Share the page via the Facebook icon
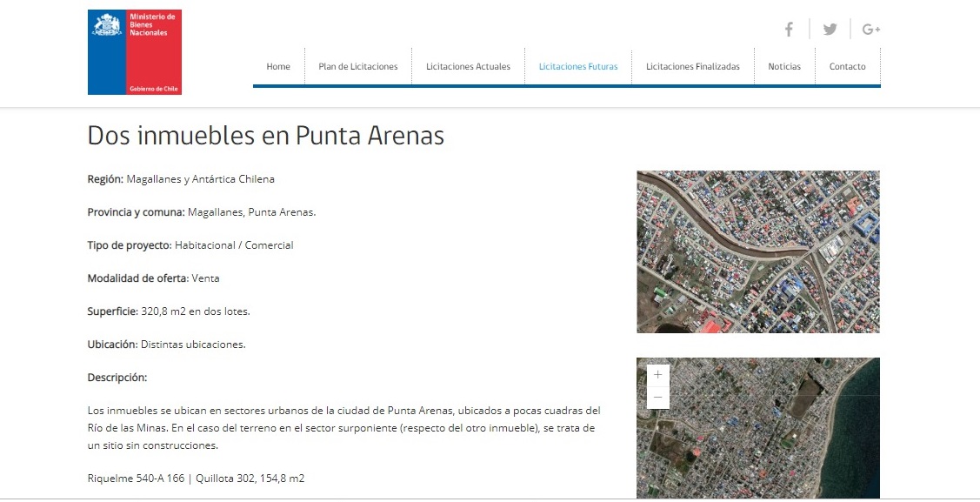Viewport: 980px width, 502px height. [x=788, y=29]
